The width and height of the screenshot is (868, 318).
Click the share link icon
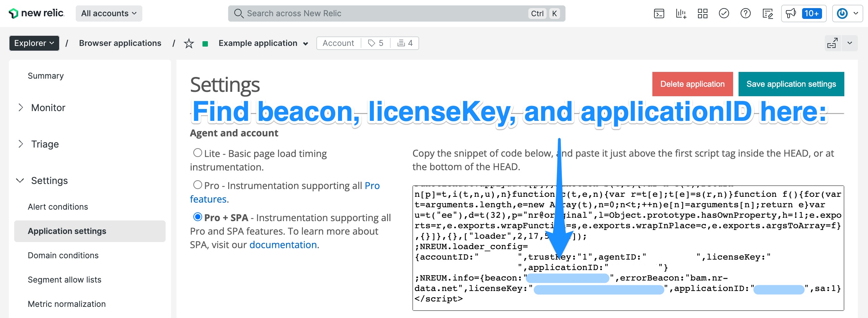click(x=833, y=43)
